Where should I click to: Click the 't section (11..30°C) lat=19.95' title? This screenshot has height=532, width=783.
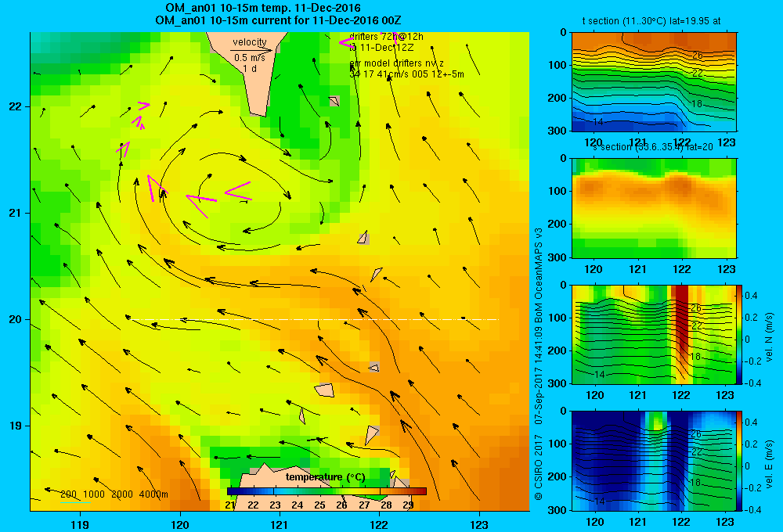(651, 21)
